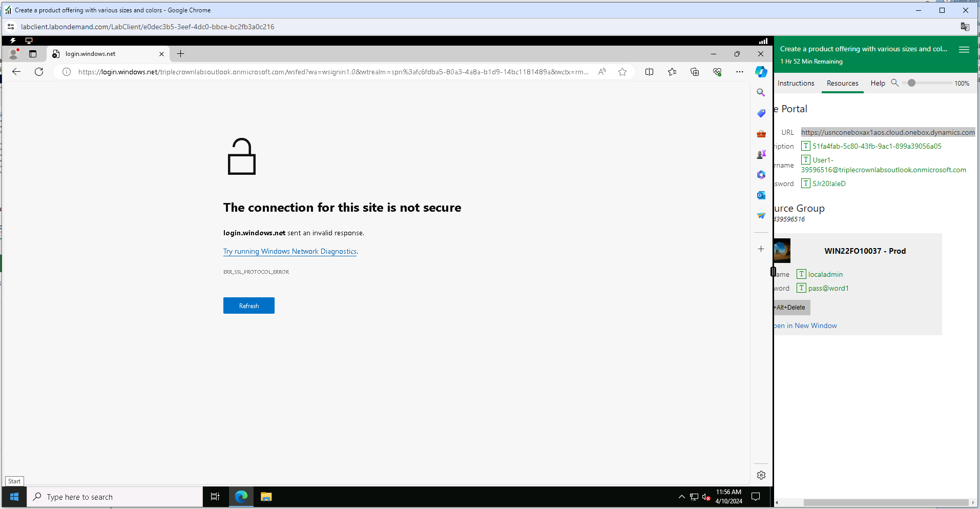
Task: Close the login.windows.net tab
Action: (161, 54)
